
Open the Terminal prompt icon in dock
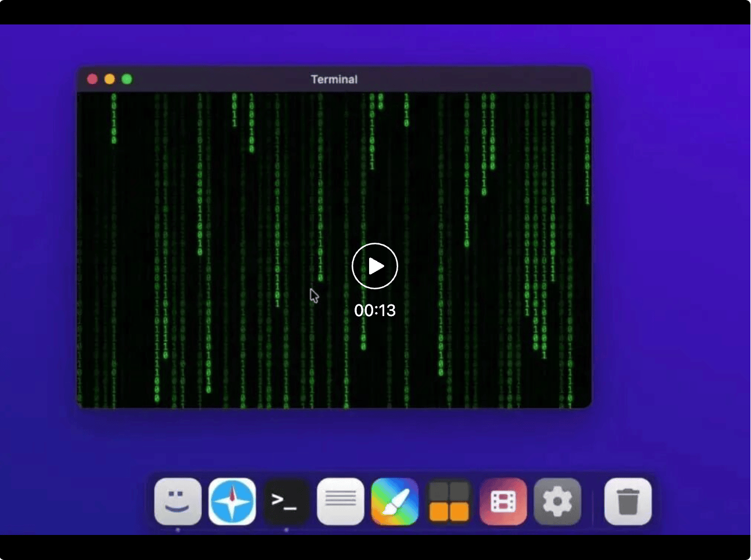click(286, 501)
